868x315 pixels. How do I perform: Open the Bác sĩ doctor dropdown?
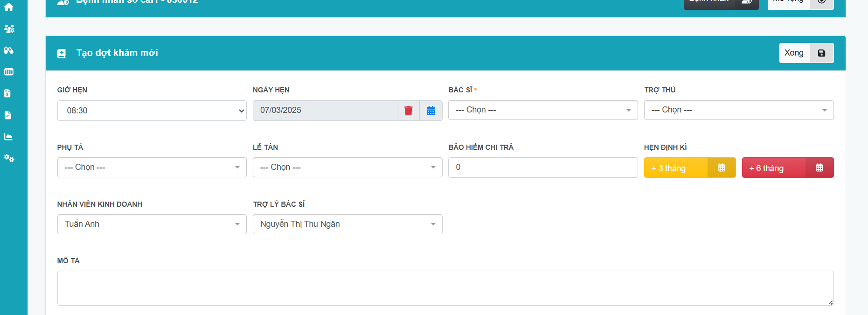542,110
